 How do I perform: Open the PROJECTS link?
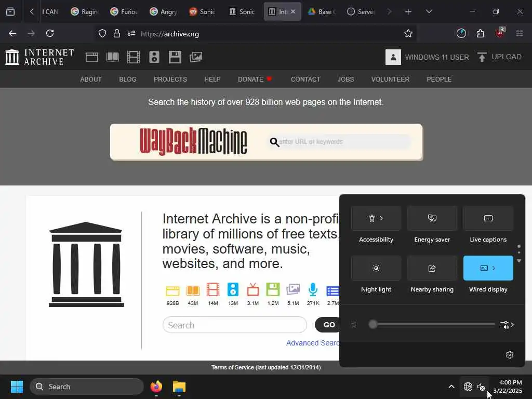click(x=170, y=79)
